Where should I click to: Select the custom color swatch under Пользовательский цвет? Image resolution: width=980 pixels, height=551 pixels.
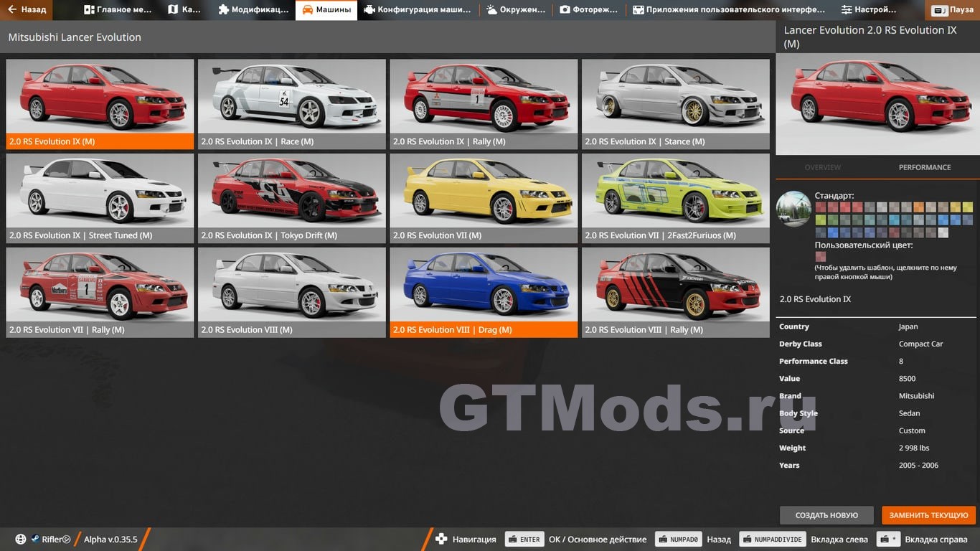click(821, 257)
